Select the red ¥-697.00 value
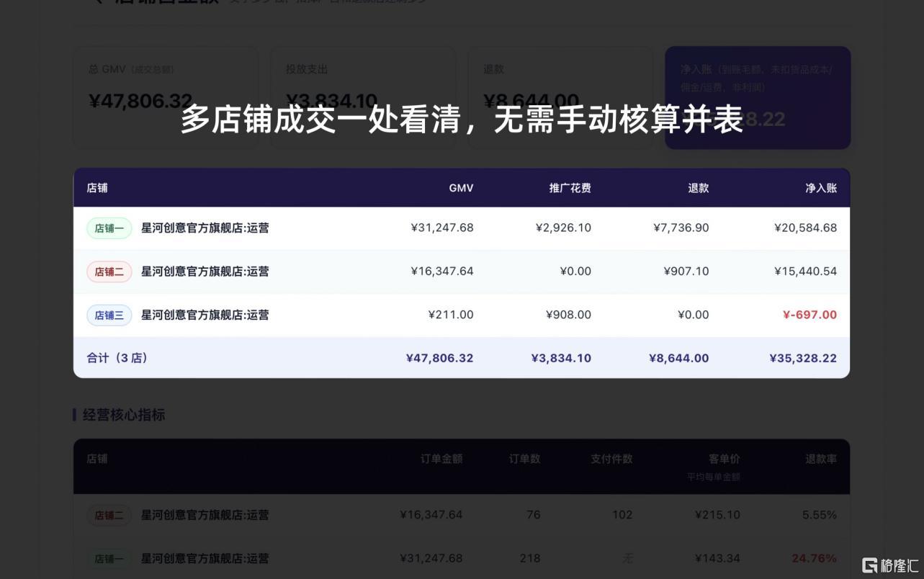Image resolution: width=924 pixels, height=579 pixels. 809,314
